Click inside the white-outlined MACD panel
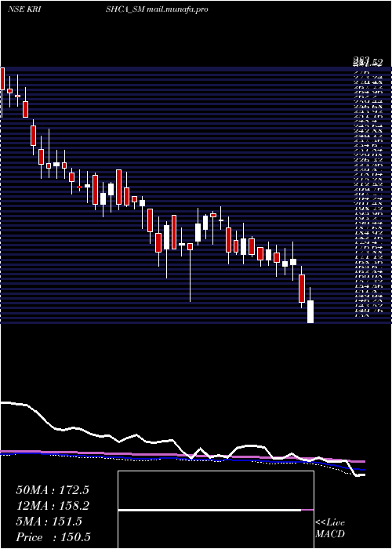 coord(216,510)
